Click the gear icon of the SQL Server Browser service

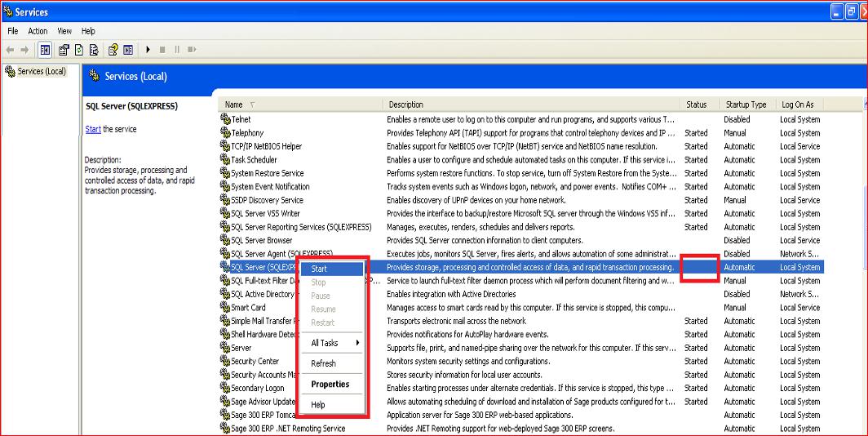pyautogui.click(x=225, y=240)
